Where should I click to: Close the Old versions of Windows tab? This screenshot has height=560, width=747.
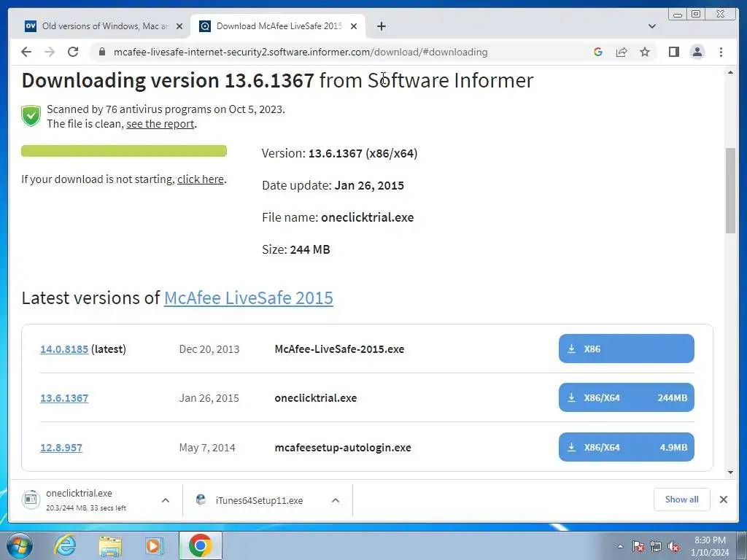point(179,26)
